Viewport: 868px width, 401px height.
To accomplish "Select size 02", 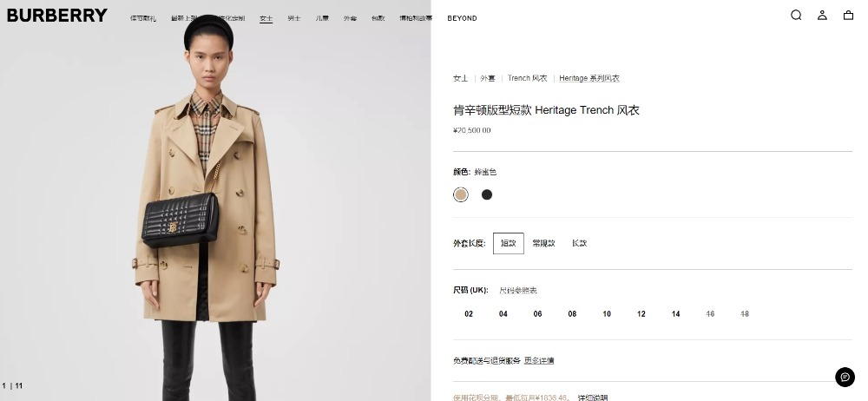I will 469,314.
